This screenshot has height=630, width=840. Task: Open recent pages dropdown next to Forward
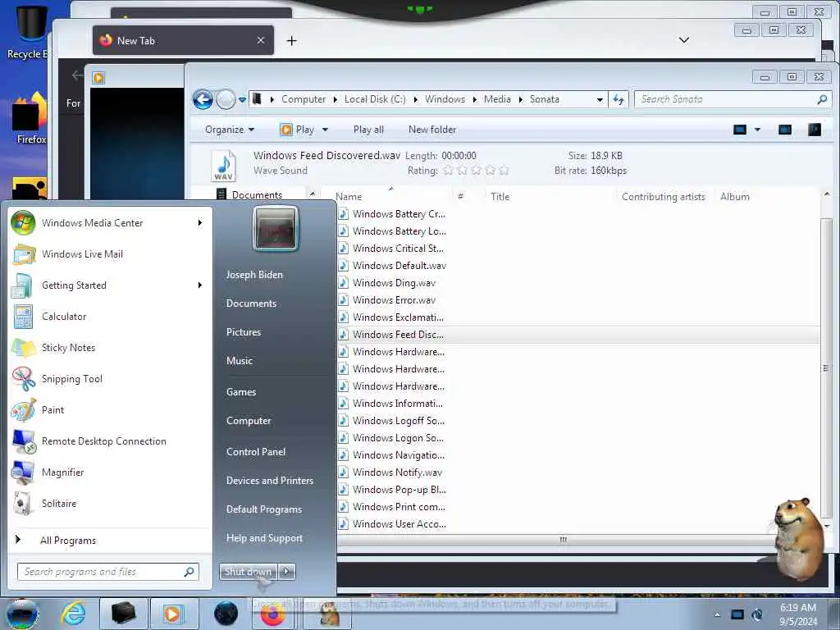click(242, 99)
